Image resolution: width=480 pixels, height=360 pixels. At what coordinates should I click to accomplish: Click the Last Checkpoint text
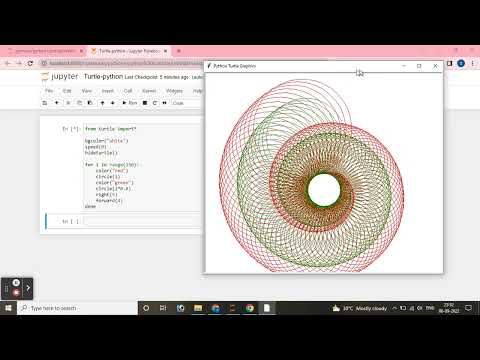[x=157, y=77]
